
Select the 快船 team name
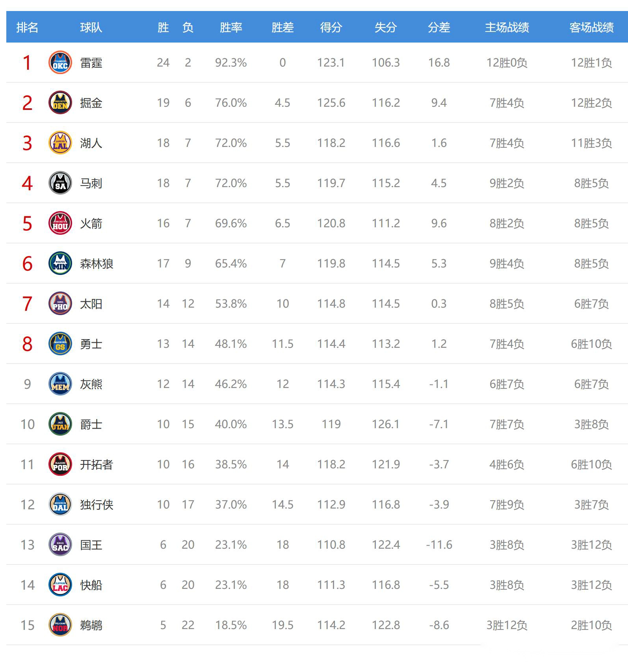(91, 585)
